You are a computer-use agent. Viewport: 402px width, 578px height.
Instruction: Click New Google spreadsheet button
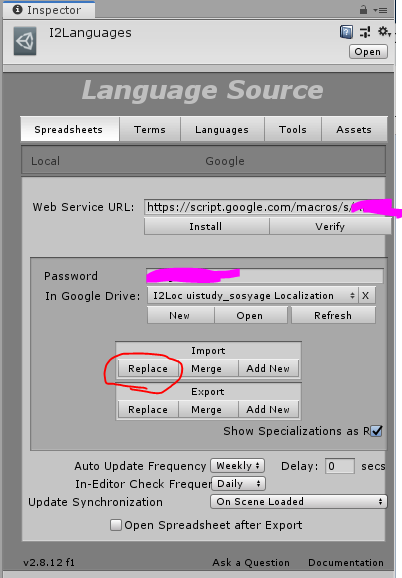[x=181, y=316]
